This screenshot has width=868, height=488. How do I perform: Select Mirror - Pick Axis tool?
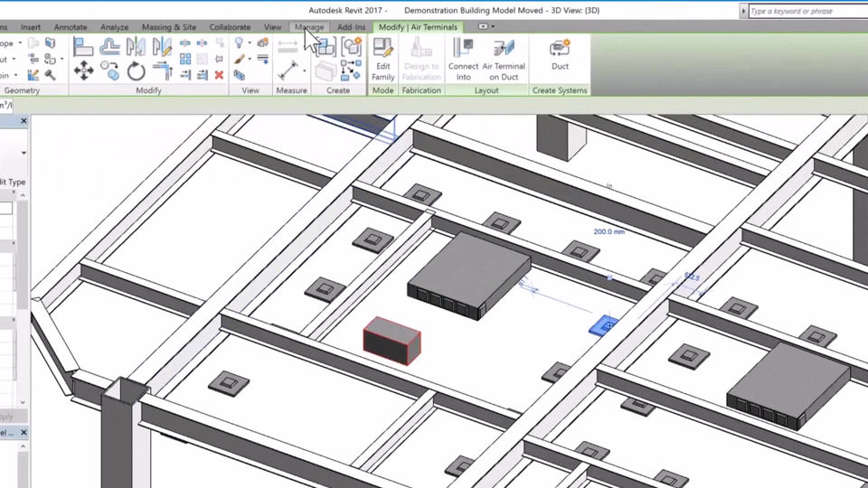pos(136,47)
